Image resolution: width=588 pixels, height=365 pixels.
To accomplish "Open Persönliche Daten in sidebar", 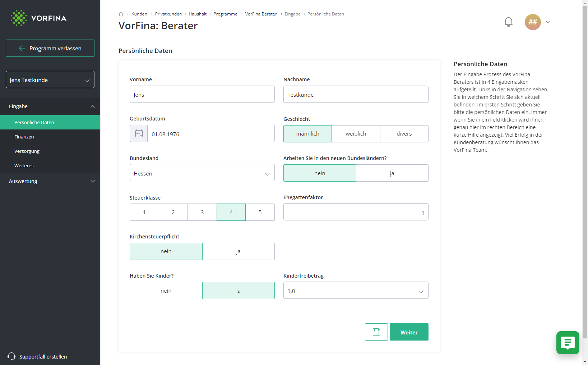I will 50,122.
